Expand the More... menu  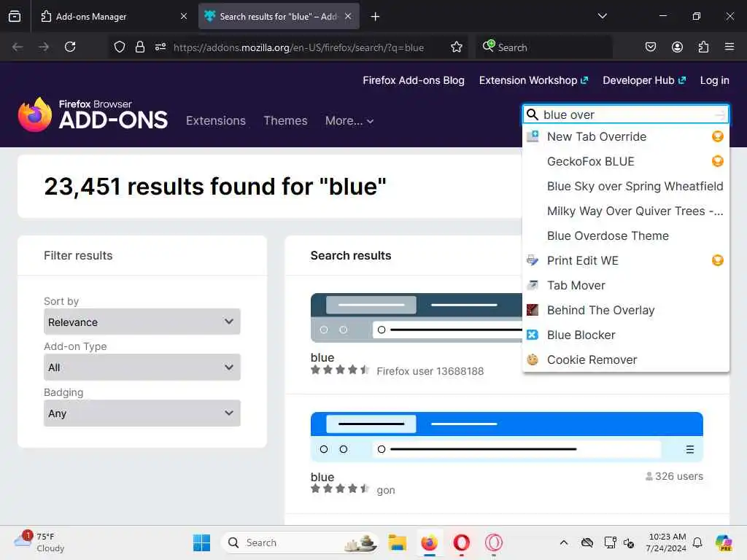349,120
